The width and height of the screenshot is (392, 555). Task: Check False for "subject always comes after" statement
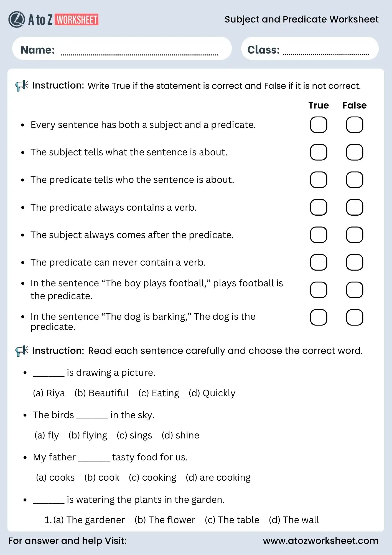coord(355,235)
